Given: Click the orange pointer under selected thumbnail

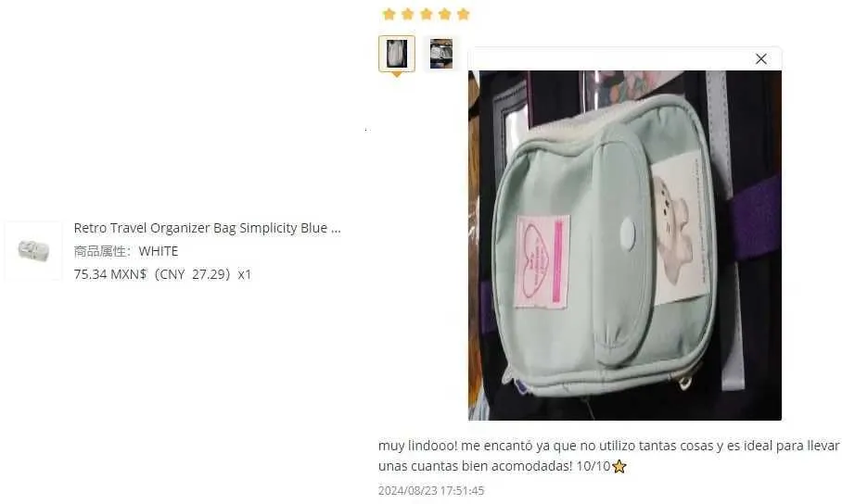Looking at the screenshot, I should 396,75.
